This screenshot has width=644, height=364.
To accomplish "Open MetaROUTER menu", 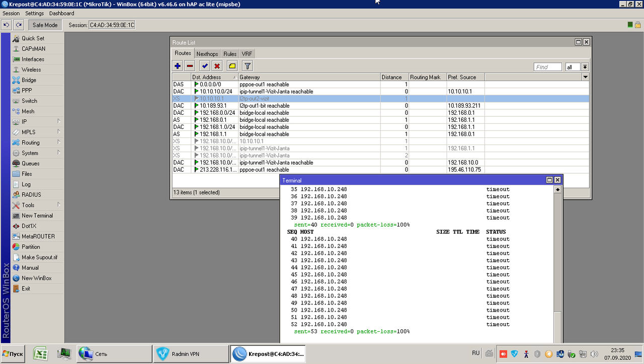I will pyautogui.click(x=38, y=236).
